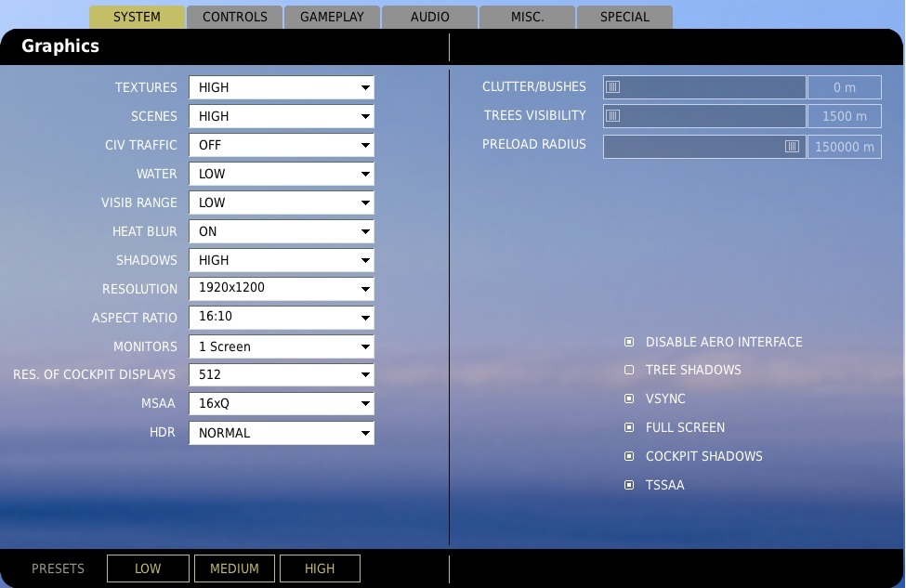Apply the LOW preset
Screen dimensions: 906x588
[x=148, y=568]
